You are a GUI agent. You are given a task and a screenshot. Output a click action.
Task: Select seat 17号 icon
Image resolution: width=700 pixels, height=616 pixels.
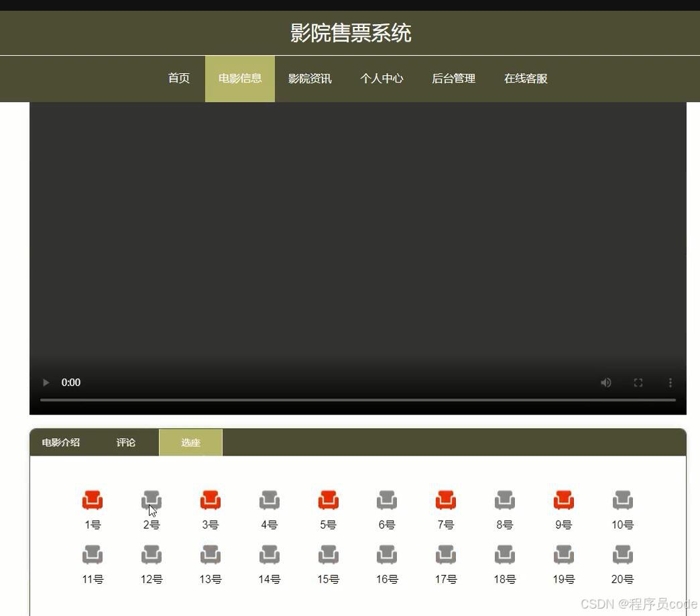click(445, 554)
